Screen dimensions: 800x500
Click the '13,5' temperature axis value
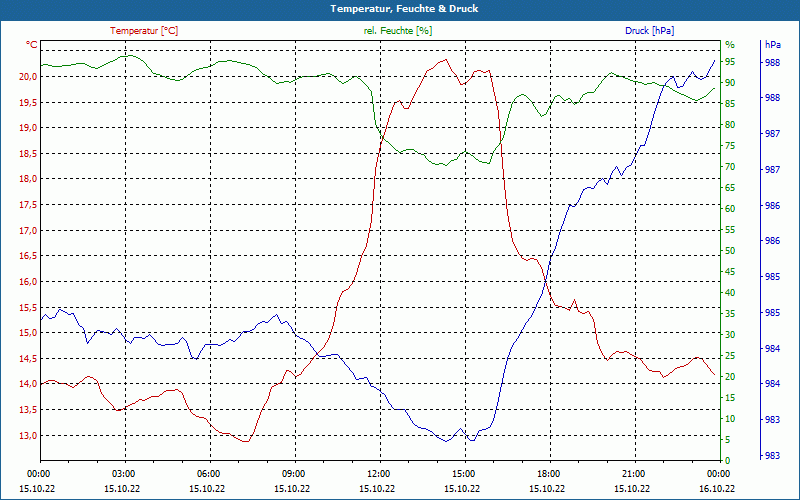(28, 410)
